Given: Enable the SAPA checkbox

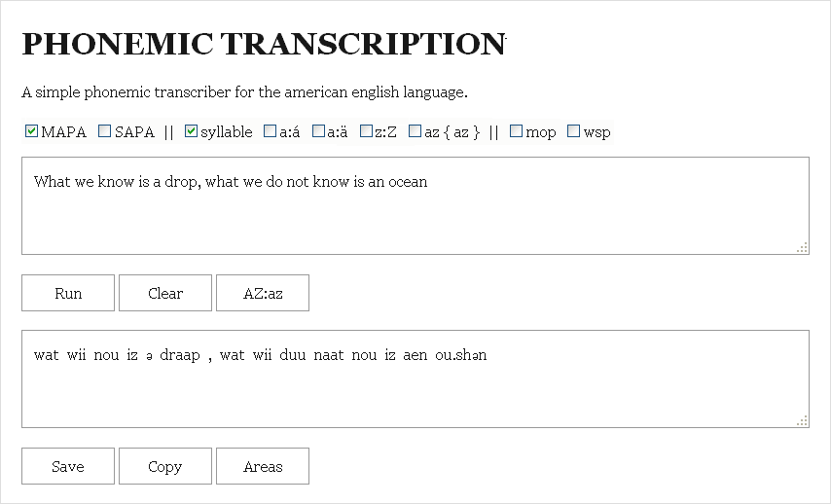Looking at the screenshot, I should pos(105,131).
